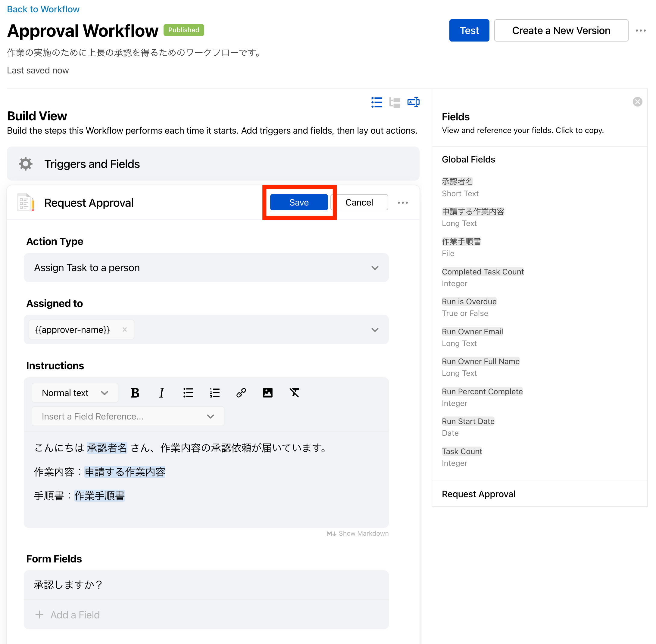Insert an image into Instructions
656x644 pixels.
tap(268, 393)
